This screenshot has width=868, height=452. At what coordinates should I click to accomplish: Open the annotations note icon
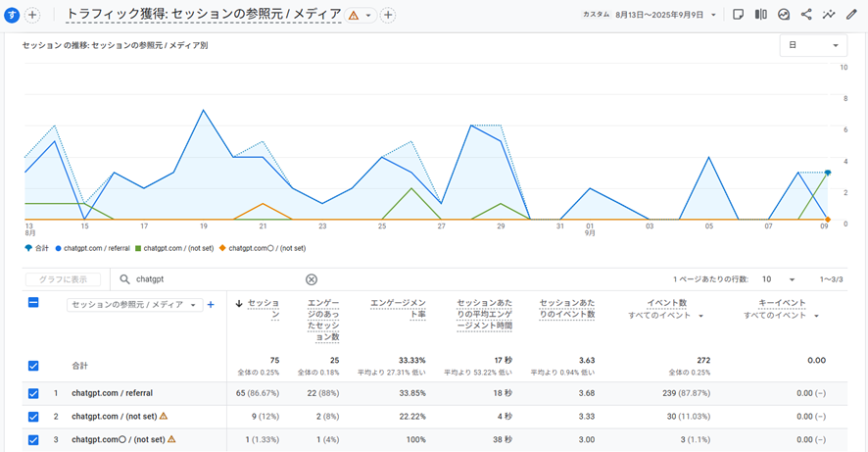coord(738,15)
